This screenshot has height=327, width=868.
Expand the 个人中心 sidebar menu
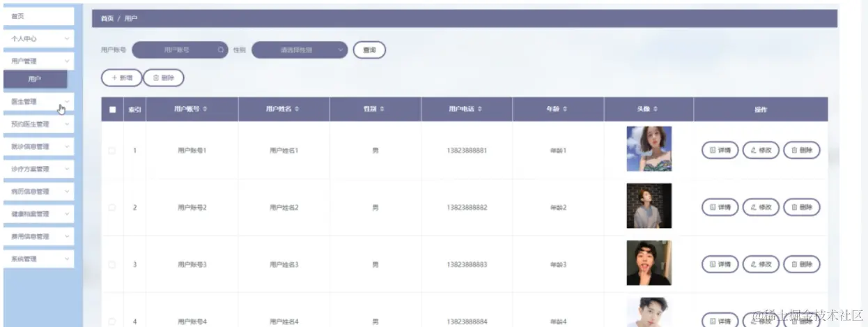(39, 39)
